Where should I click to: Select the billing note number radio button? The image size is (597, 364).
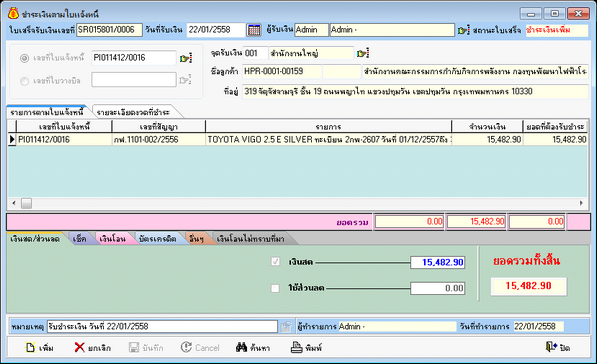click(x=24, y=81)
